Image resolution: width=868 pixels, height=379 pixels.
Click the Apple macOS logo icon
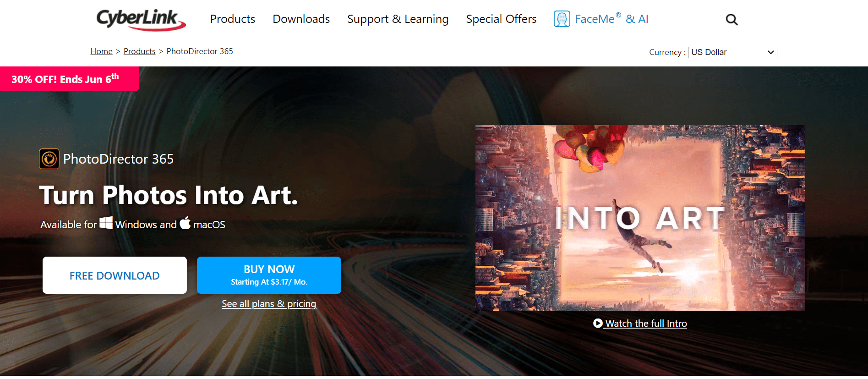[x=185, y=223]
